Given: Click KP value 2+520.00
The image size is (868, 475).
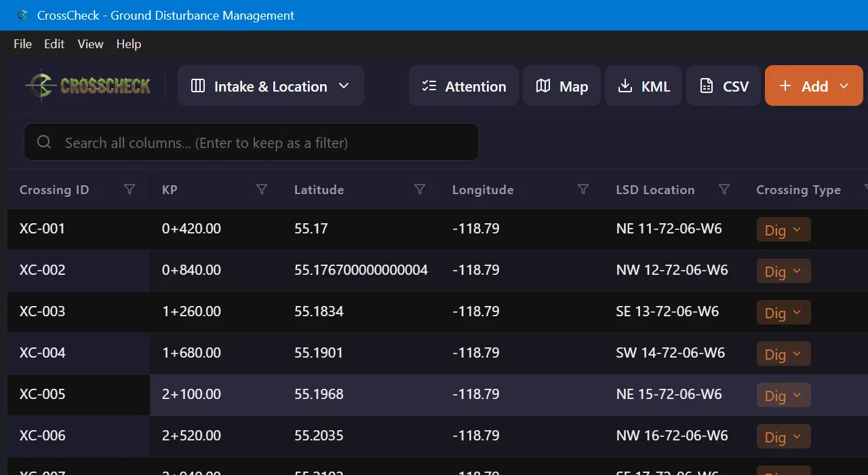Looking at the screenshot, I should coord(191,436).
